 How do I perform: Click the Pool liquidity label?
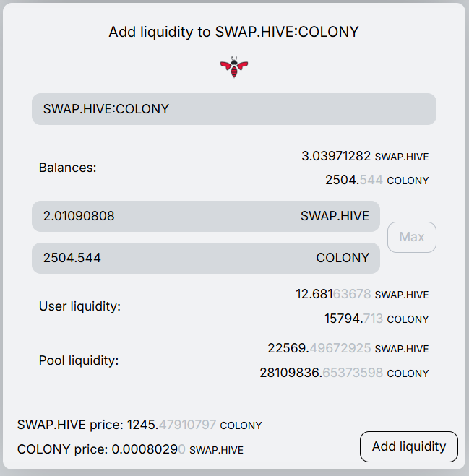tap(78, 360)
